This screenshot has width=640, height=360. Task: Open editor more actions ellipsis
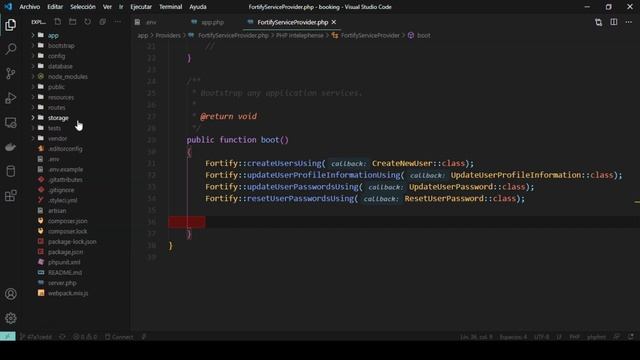click(629, 22)
